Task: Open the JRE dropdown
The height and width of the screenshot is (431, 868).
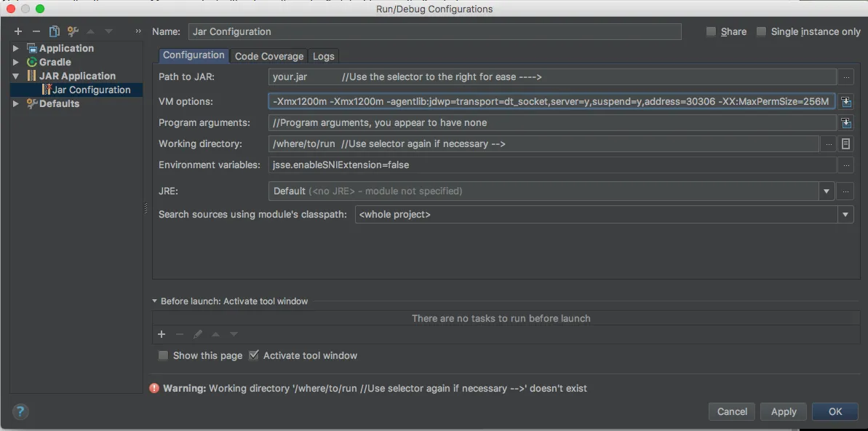Action: (827, 191)
